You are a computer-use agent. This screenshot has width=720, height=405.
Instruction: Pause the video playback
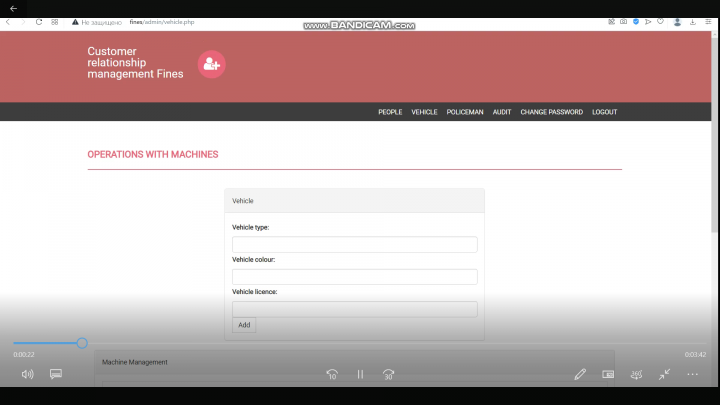360,374
